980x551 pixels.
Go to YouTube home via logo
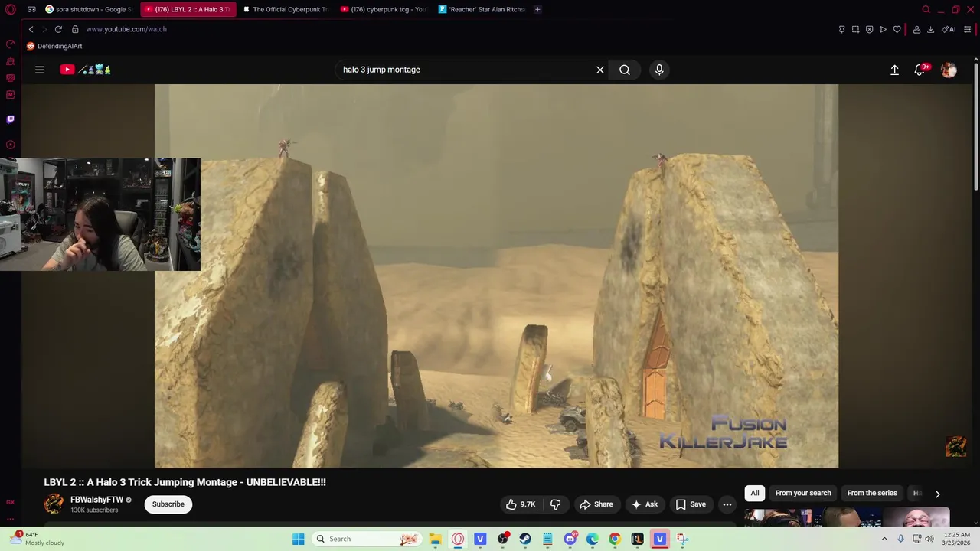86,70
